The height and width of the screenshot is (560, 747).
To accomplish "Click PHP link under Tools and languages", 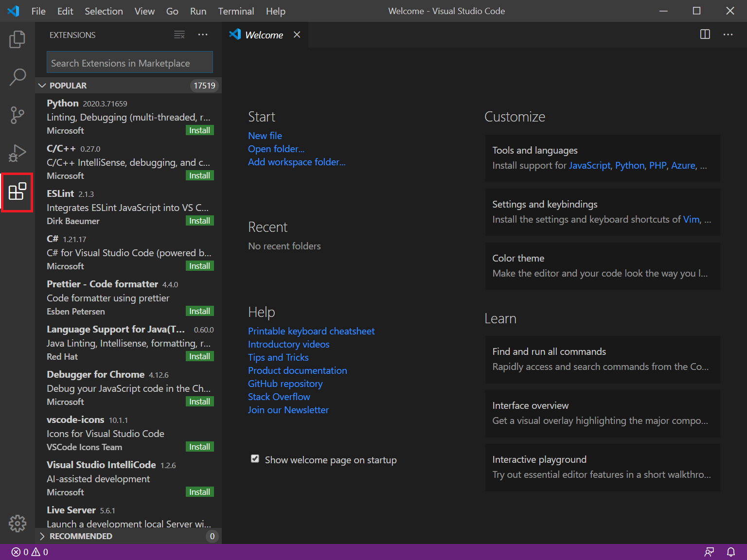I will [x=658, y=165].
